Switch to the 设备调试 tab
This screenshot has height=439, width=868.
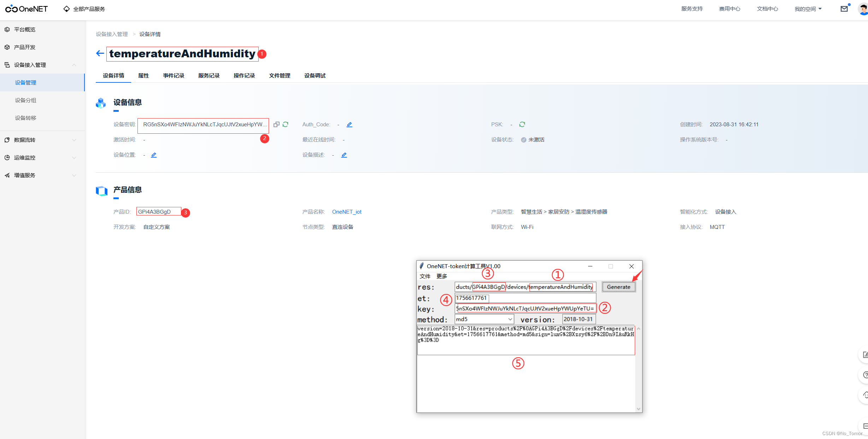[x=315, y=75]
